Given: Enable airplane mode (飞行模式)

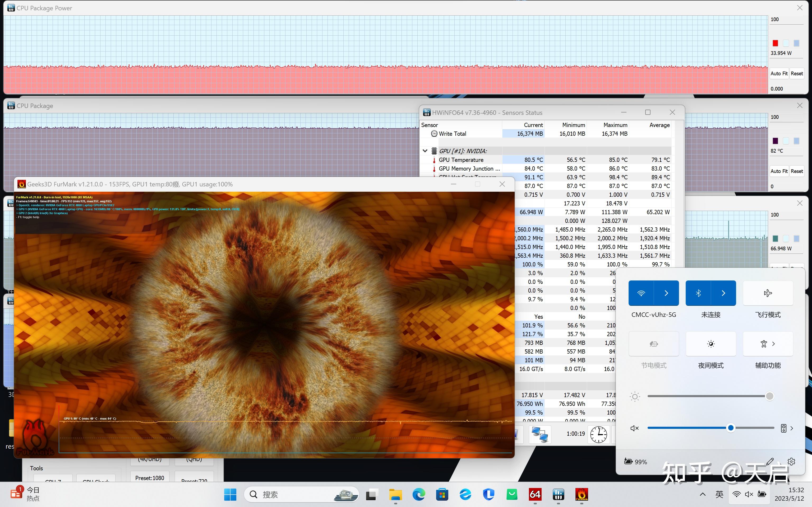Looking at the screenshot, I should 768,293.
